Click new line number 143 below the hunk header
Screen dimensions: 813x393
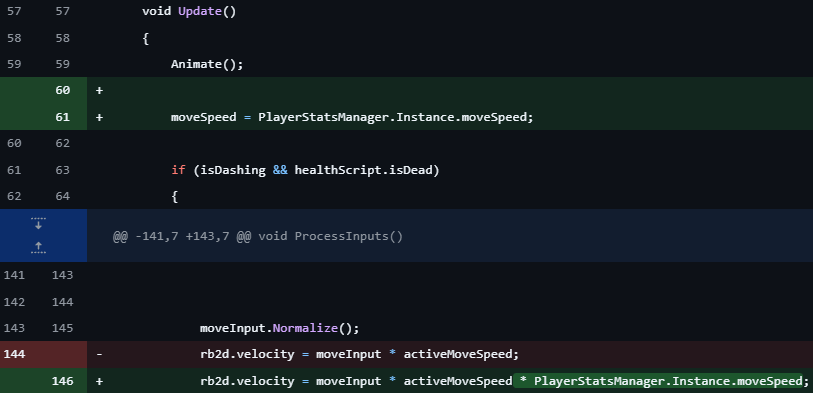(62, 275)
